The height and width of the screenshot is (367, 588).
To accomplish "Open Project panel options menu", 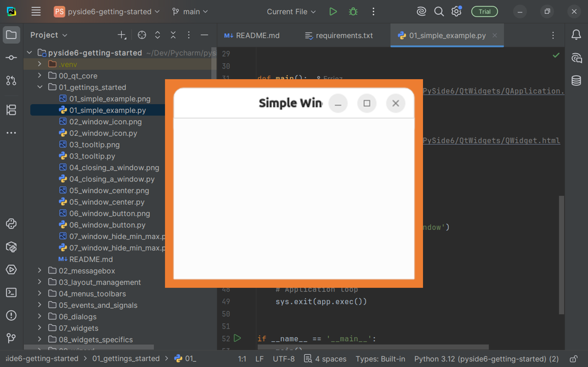I will [x=189, y=35].
